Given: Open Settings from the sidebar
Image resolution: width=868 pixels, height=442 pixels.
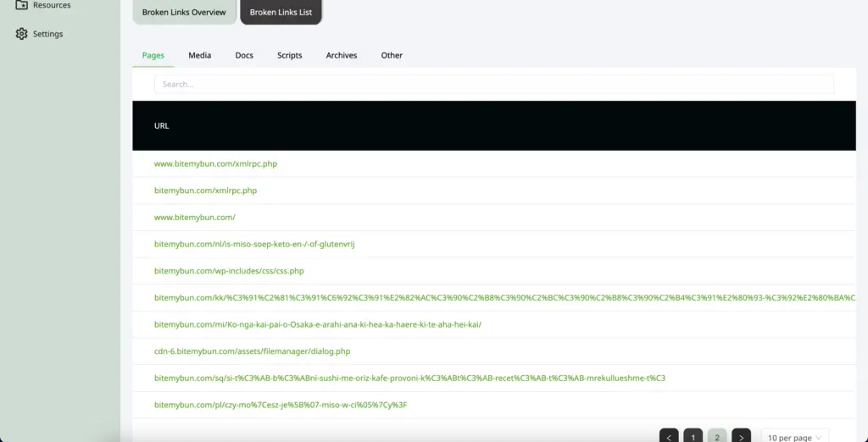Looking at the screenshot, I should point(39,34).
